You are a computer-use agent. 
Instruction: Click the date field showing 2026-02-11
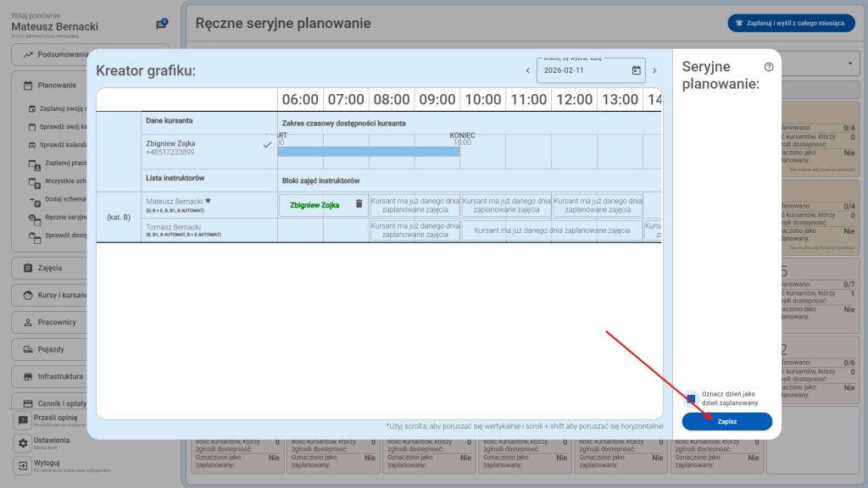[583, 70]
